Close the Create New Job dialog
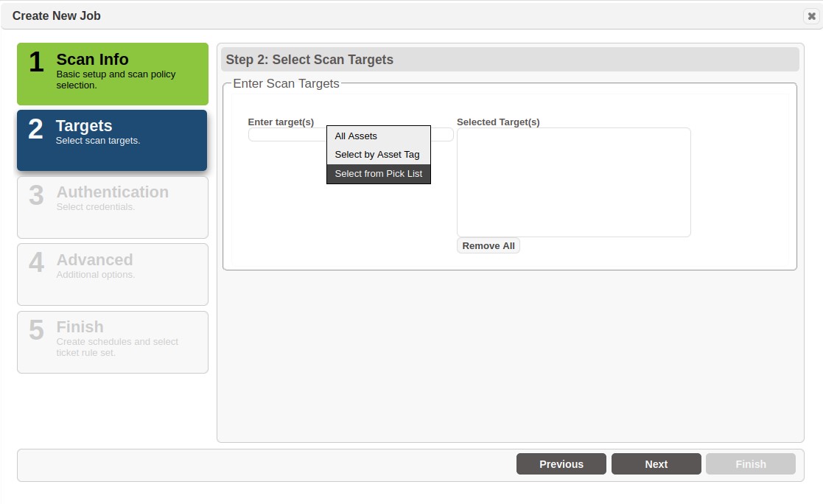The width and height of the screenshot is (823, 504). (811, 16)
